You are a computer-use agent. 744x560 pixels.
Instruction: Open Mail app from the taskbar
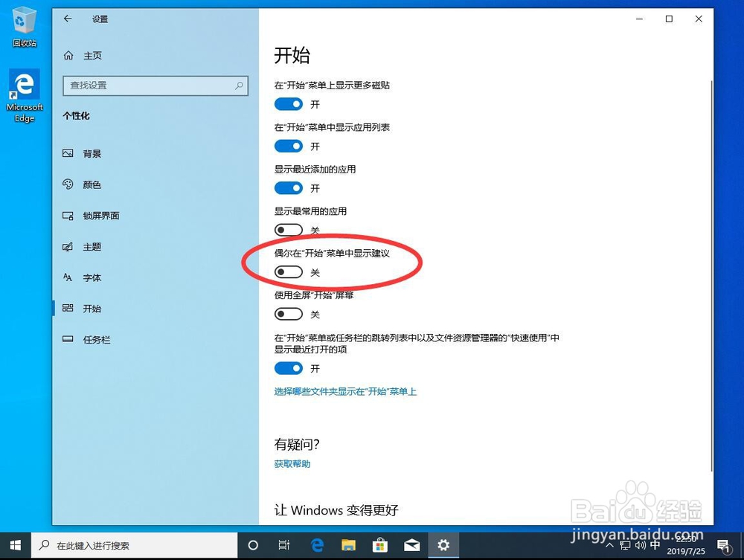tap(412, 545)
